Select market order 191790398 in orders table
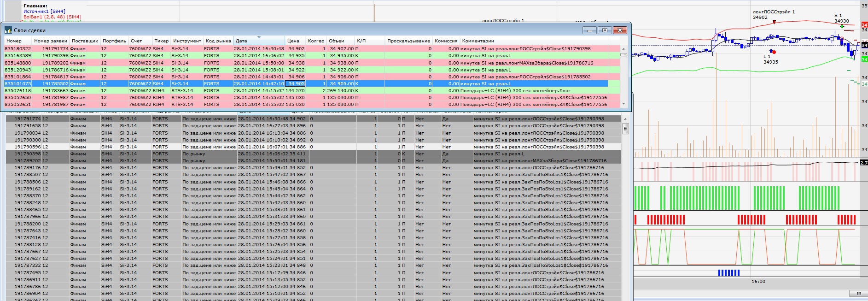868x301 pixels. coord(313,153)
